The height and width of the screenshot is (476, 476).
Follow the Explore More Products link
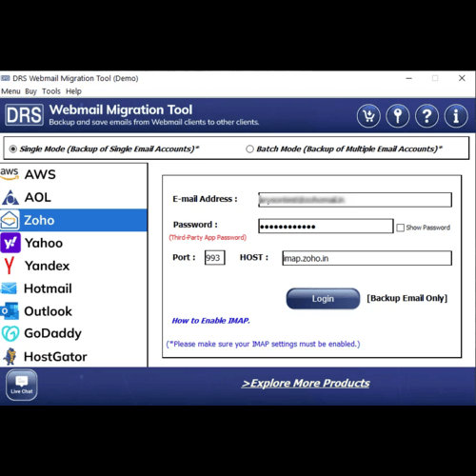306,384
